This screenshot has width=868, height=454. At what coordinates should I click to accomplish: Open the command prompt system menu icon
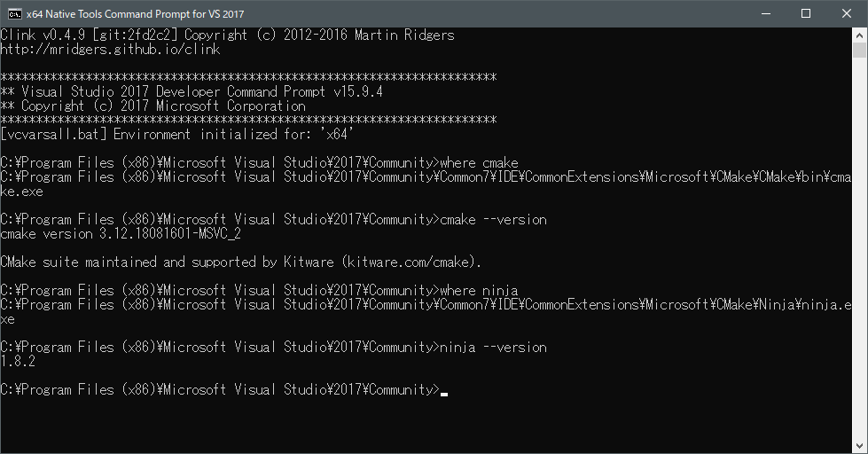(x=15, y=14)
